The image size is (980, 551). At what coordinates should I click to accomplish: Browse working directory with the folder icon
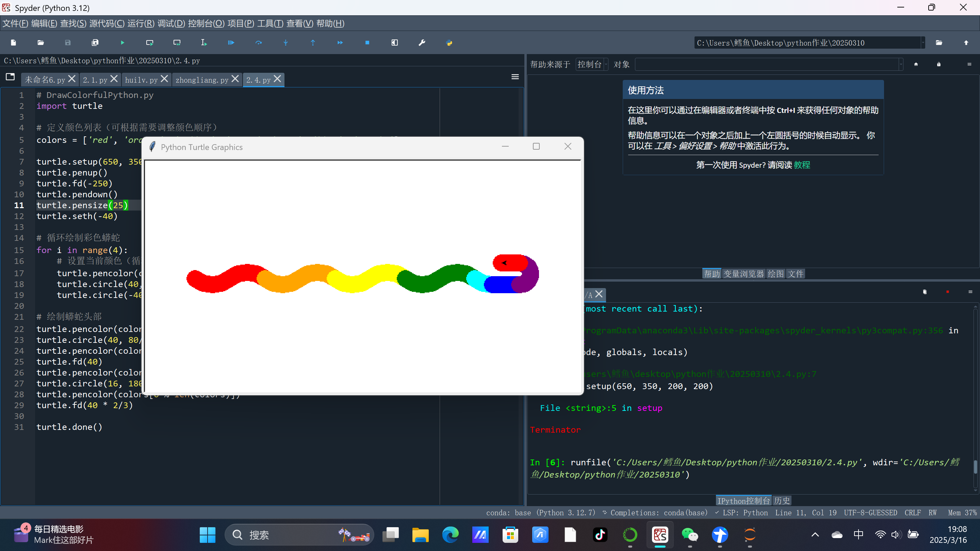939,43
